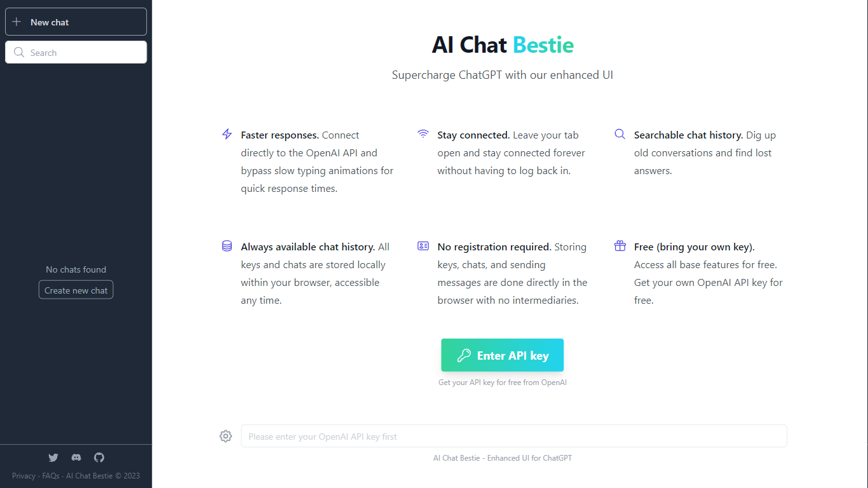Click the gift box Free icon
868x488 pixels.
(620, 246)
